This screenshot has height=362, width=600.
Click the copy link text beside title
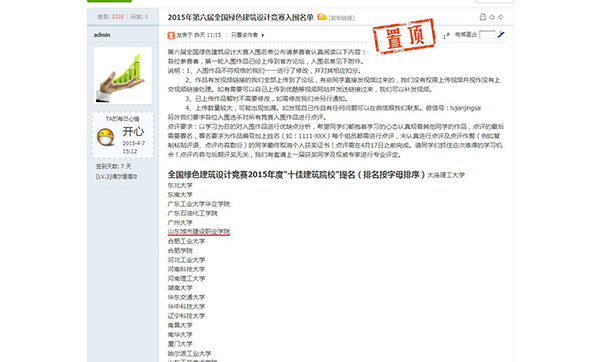tap(342, 18)
